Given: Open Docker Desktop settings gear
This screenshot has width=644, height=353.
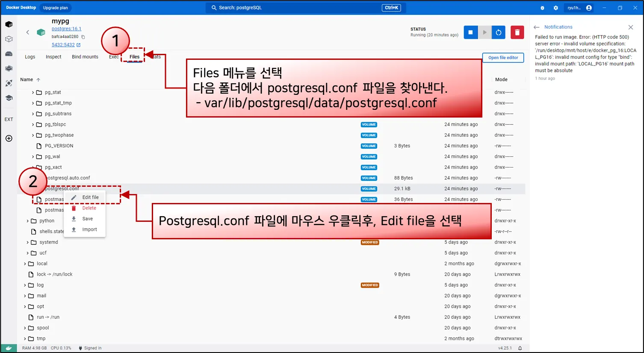Looking at the screenshot, I should coord(555,8).
